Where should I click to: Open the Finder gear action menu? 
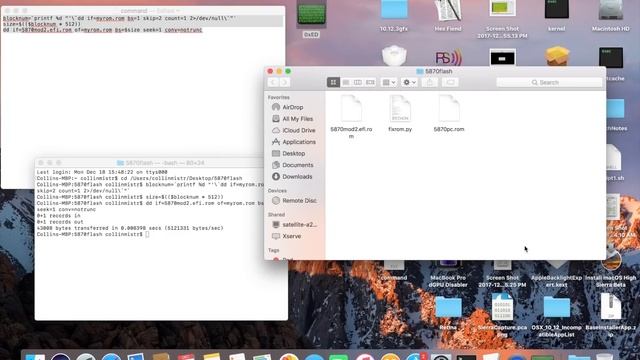click(409, 82)
